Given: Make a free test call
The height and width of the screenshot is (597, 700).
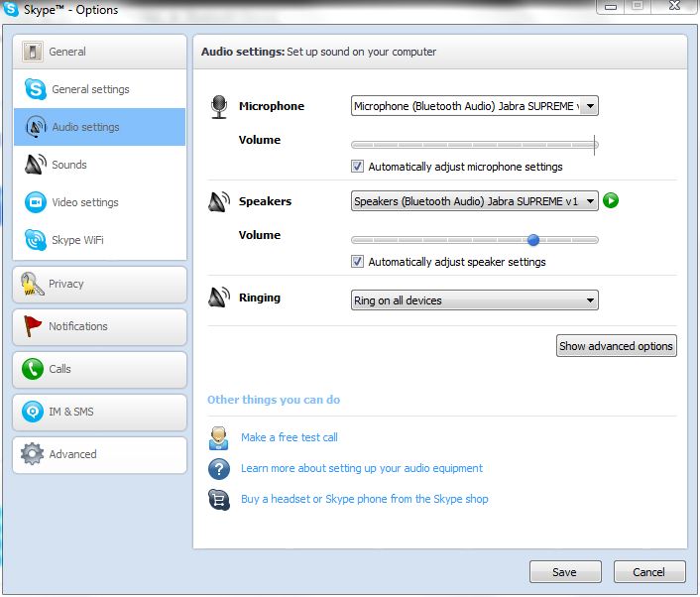Looking at the screenshot, I should [290, 437].
